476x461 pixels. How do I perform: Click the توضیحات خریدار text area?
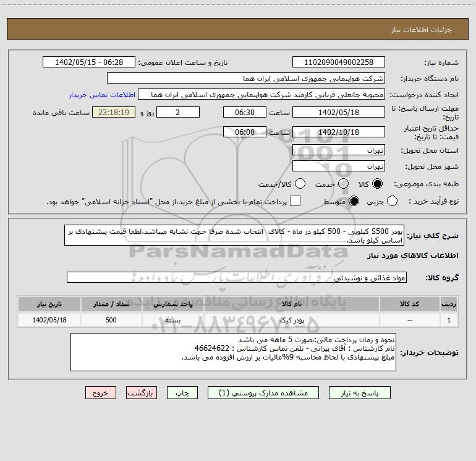pyautogui.click(x=233, y=352)
